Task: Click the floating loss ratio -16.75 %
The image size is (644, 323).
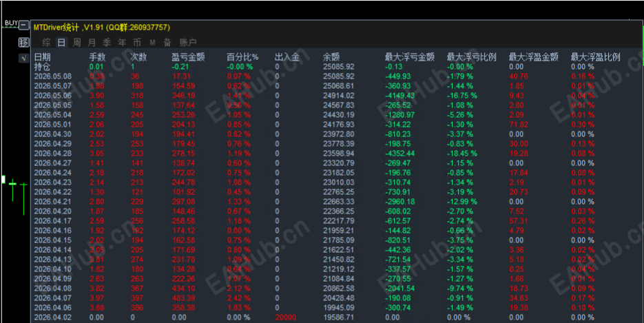Action: point(462,96)
